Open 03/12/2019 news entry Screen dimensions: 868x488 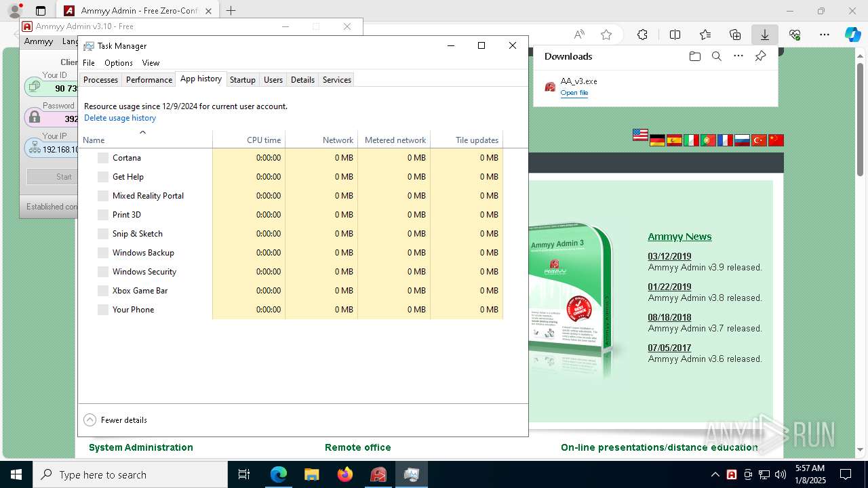669,256
